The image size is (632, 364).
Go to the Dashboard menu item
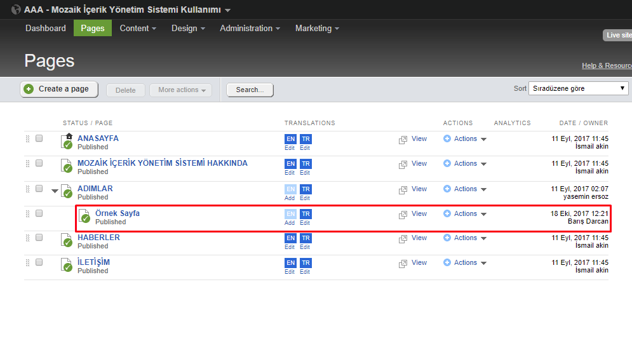pos(46,28)
